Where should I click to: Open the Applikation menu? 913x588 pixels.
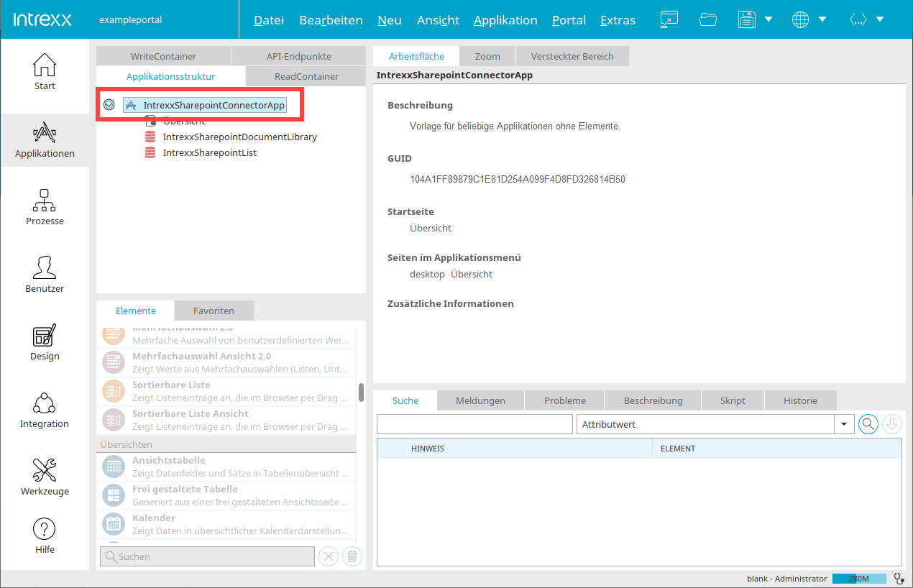coord(505,20)
